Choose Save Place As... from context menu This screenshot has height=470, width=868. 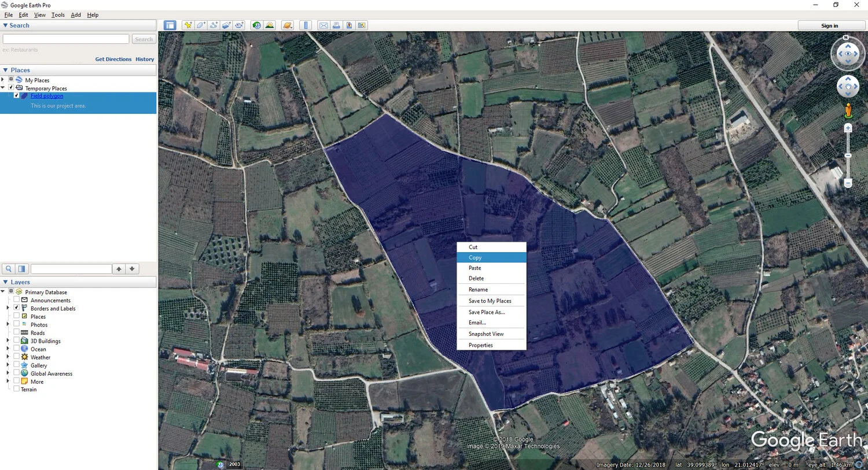click(491, 312)
